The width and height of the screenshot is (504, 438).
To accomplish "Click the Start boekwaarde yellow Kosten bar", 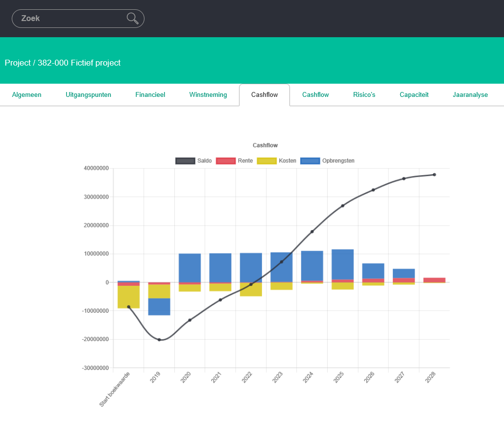I will pyautogui.click(x=128, y=297).
